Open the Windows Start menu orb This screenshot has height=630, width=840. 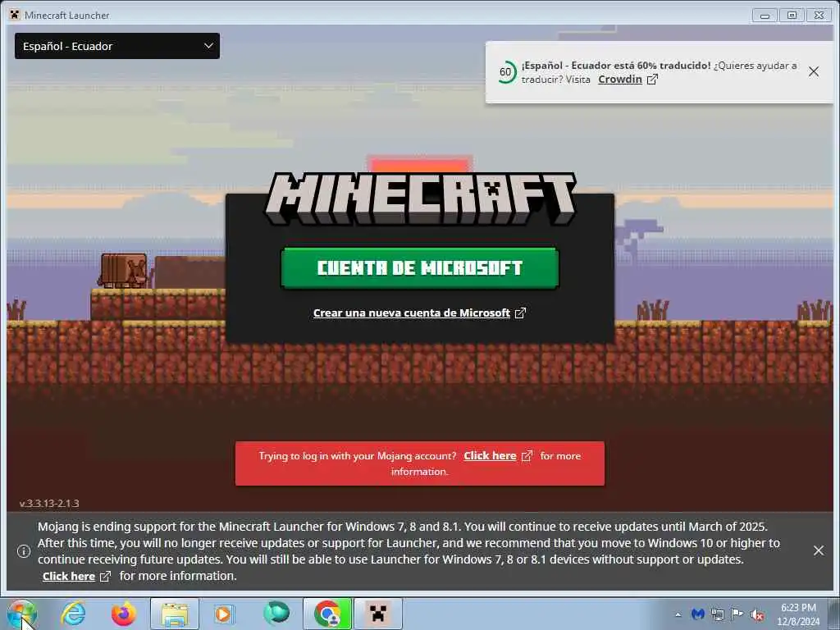22,614
